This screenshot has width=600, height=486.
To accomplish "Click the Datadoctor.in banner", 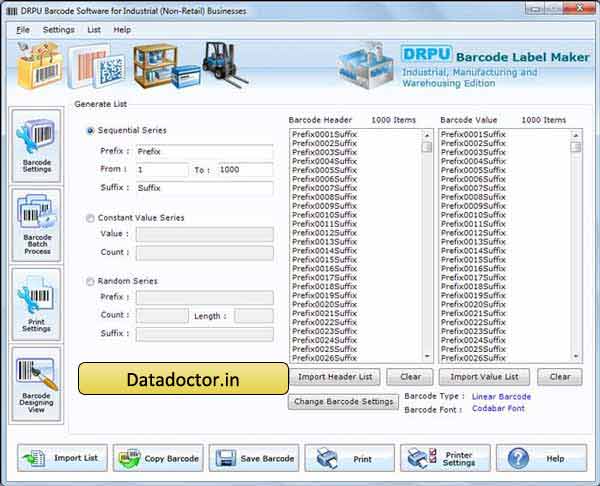I will (183, 379).
